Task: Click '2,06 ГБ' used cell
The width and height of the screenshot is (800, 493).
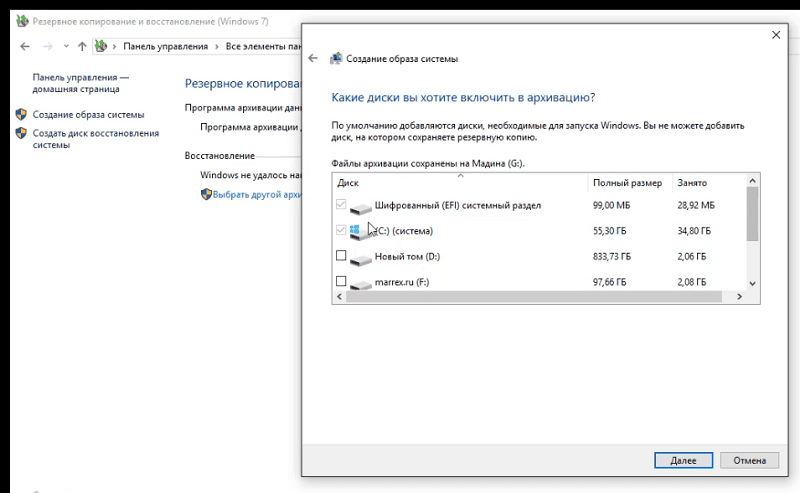Action: point(692,256)
